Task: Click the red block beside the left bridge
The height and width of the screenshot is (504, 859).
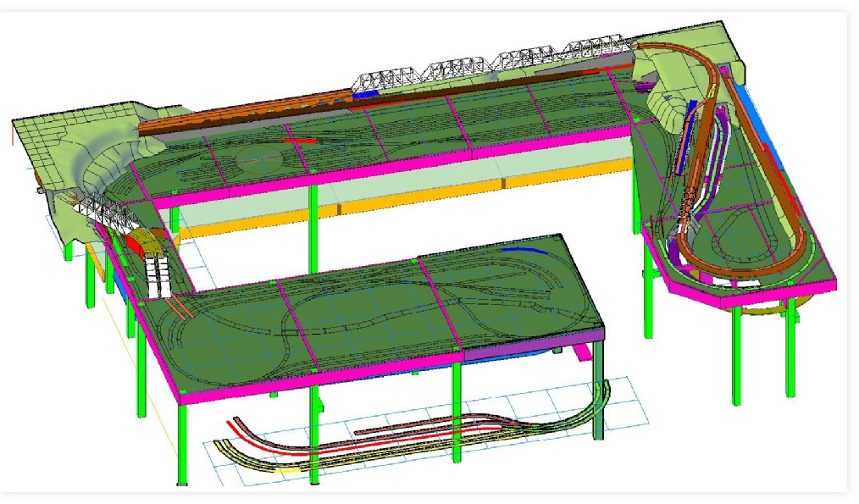Action: click(x=136, y=245)
